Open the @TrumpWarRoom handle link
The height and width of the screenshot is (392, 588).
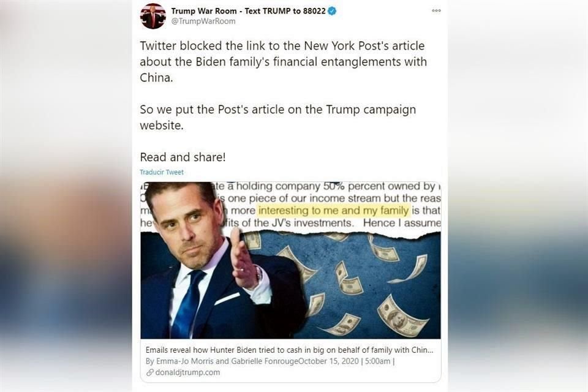[x=203, y=21]
